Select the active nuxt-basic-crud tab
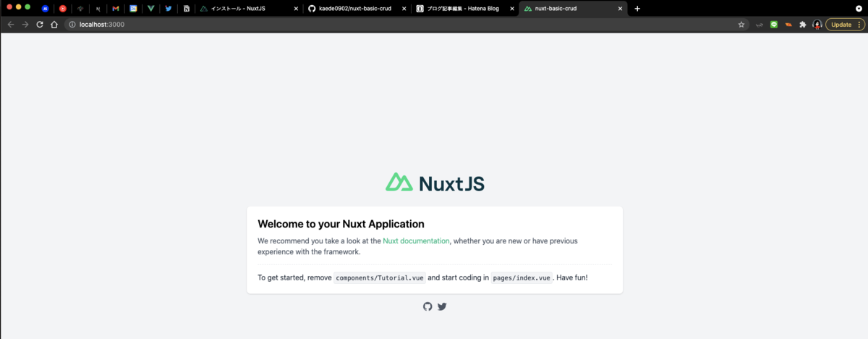 pyautogui.click(x=573, y=9)
